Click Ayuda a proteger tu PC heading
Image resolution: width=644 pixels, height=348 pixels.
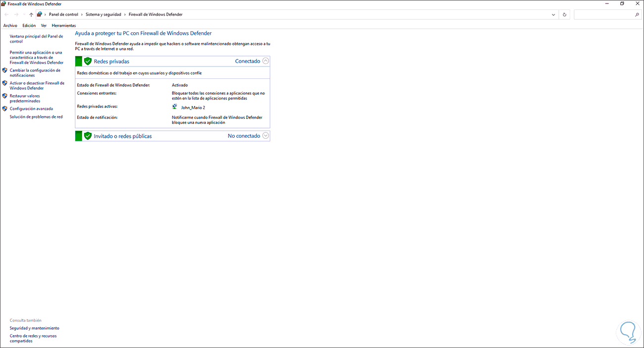click(x=143, y=33)
